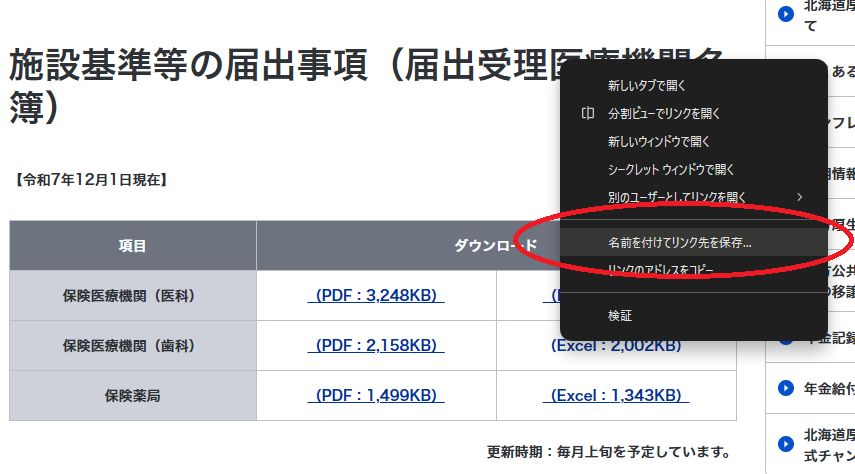This screenshot has width=855, height=474.
Task: Open the 医科 PDF link (3,248KB)
Action: coord(376,295)
